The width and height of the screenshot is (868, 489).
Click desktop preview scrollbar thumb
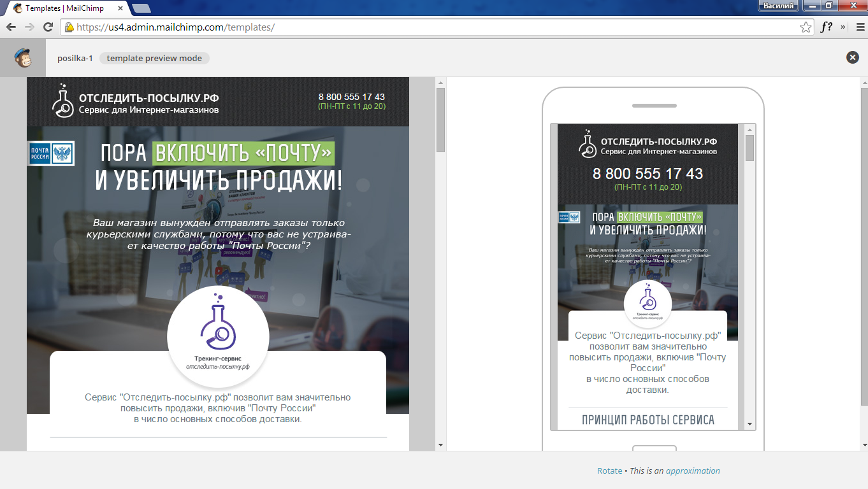point(440,120)
